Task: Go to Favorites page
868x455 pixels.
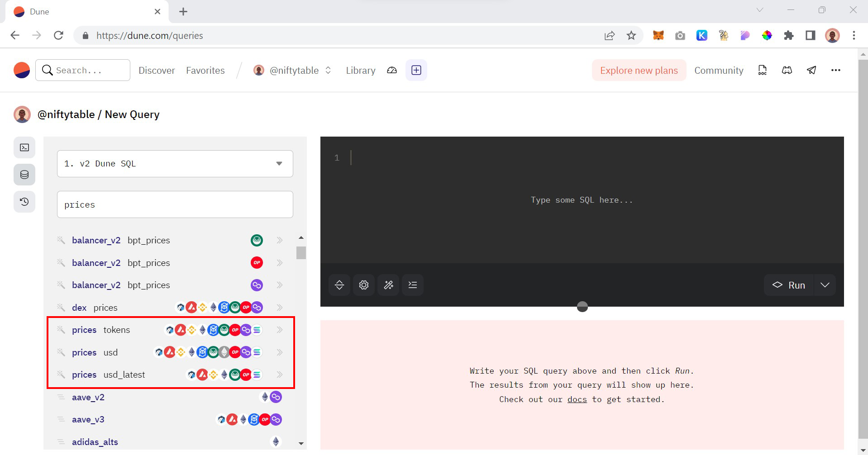Action: 205,70
